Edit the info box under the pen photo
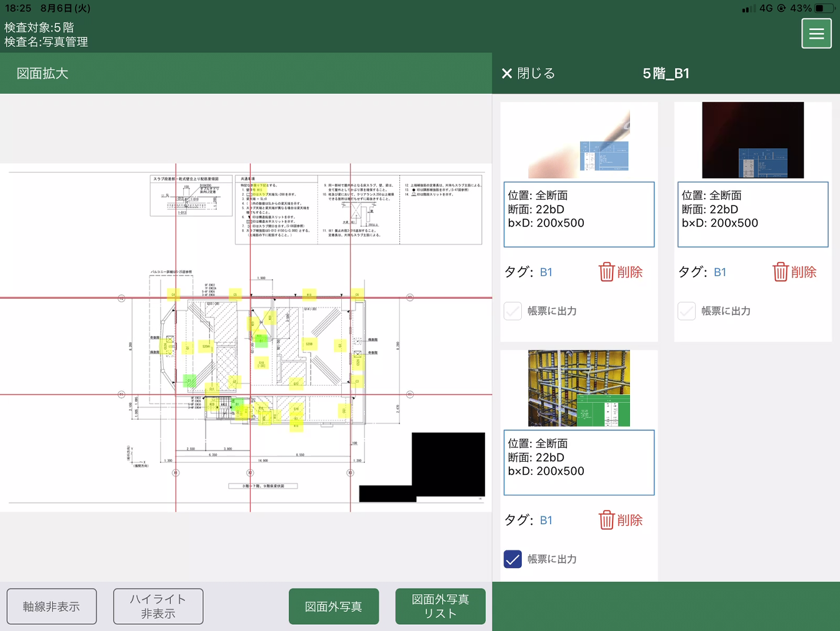This screenshot has height=631, width=840. click(x=579, y=214)
